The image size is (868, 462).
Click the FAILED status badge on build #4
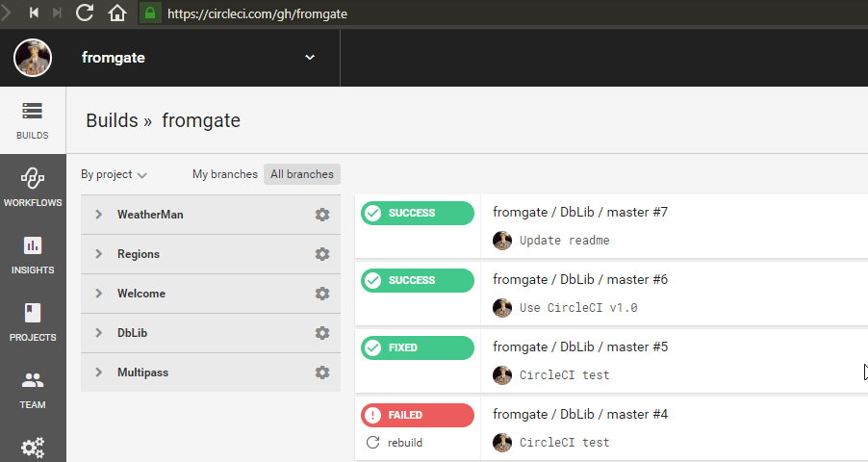pos(418,415)
